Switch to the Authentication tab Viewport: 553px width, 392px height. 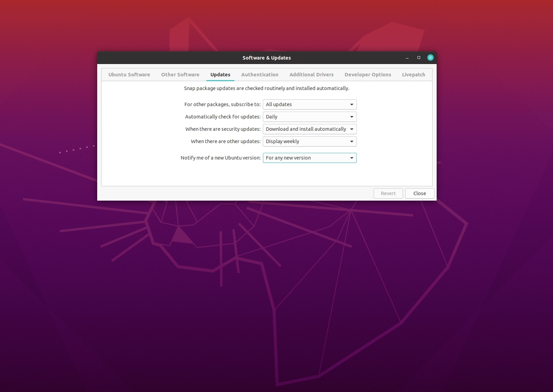(x=260, y=74)
